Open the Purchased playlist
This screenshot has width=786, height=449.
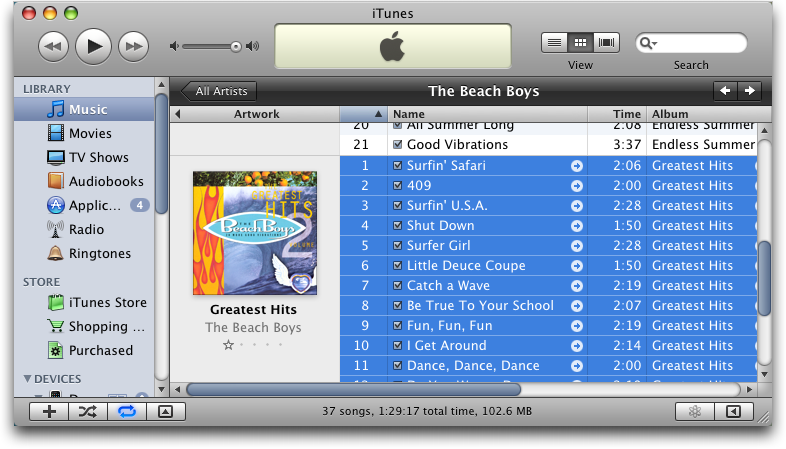click(84, 351)
